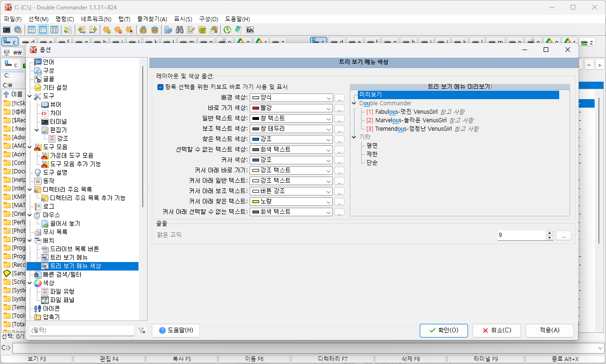The image size is (606, 364).
Task: Collapse Double Commander group in preview
Action: point(354,103)
